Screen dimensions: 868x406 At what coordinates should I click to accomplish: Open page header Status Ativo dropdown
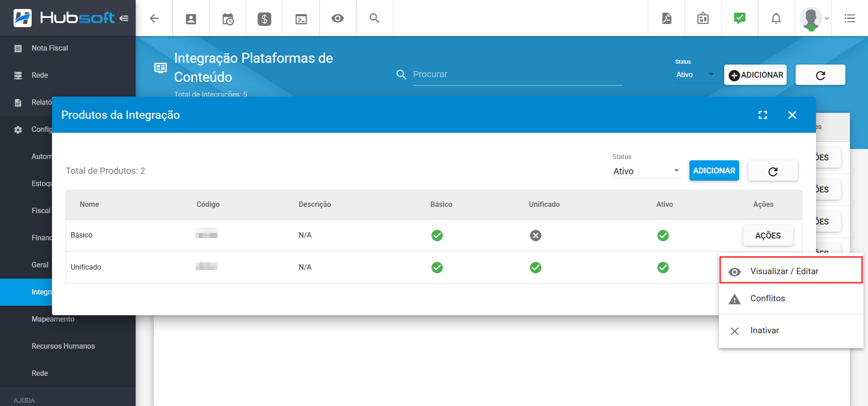point(695,75)
